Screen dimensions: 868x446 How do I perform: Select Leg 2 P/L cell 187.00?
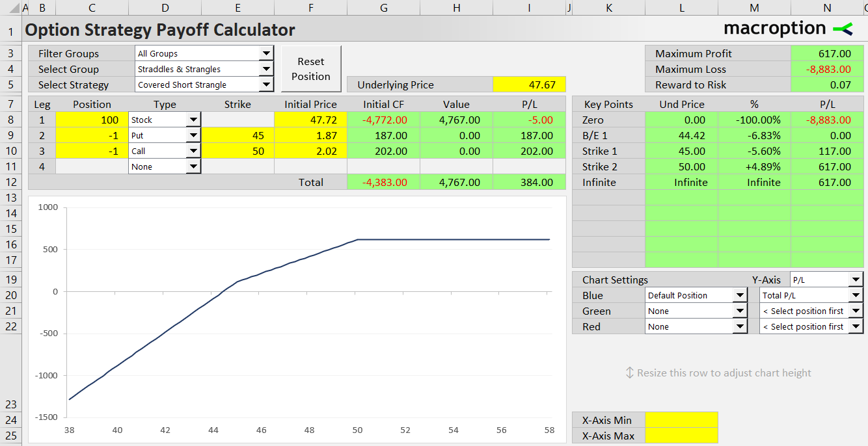click(529, 135)
